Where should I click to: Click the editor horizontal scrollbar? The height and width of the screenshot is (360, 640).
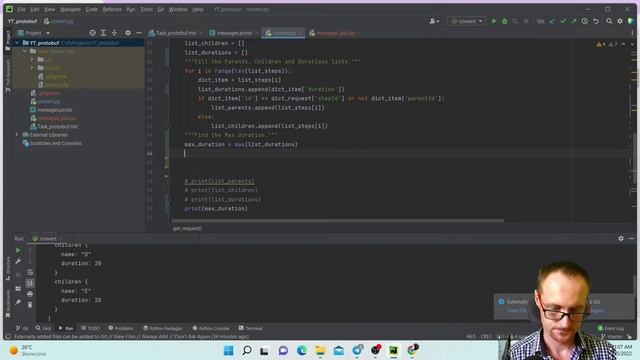338,221
